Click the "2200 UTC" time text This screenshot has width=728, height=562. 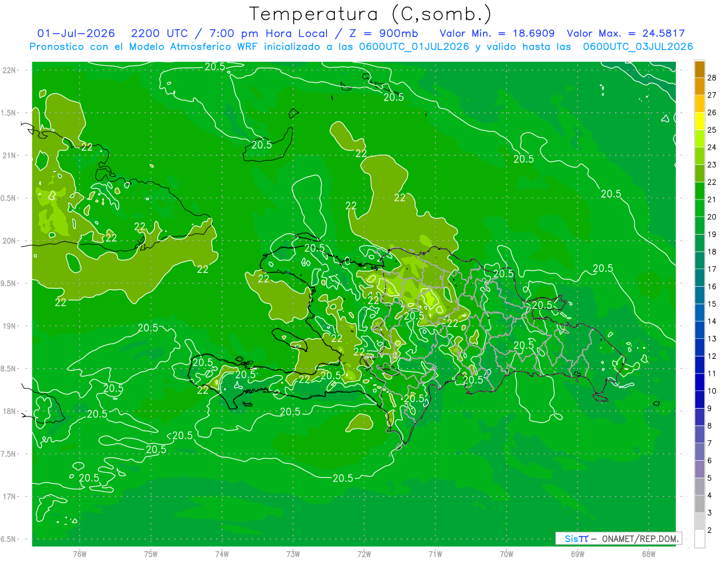coord(159,33)
